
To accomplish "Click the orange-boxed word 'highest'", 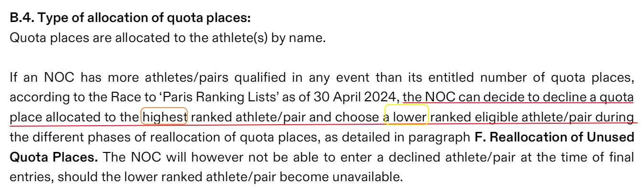I will click(x=165, y=117).
